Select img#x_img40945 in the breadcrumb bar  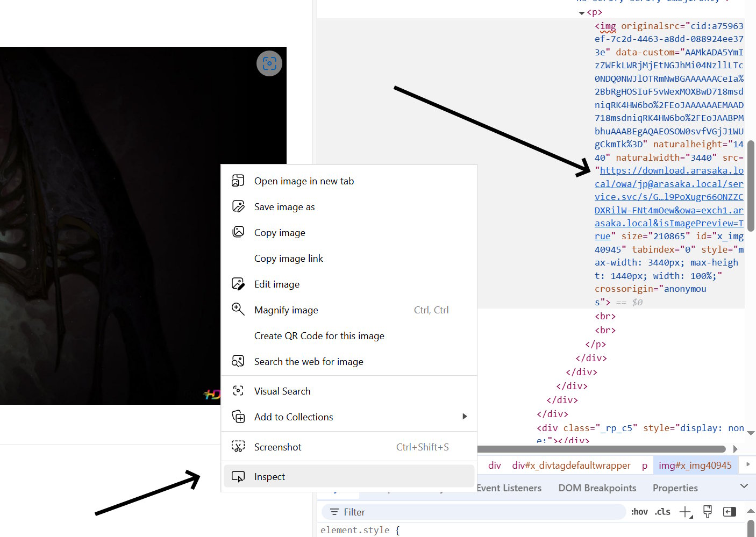click(x=695, y=466)
